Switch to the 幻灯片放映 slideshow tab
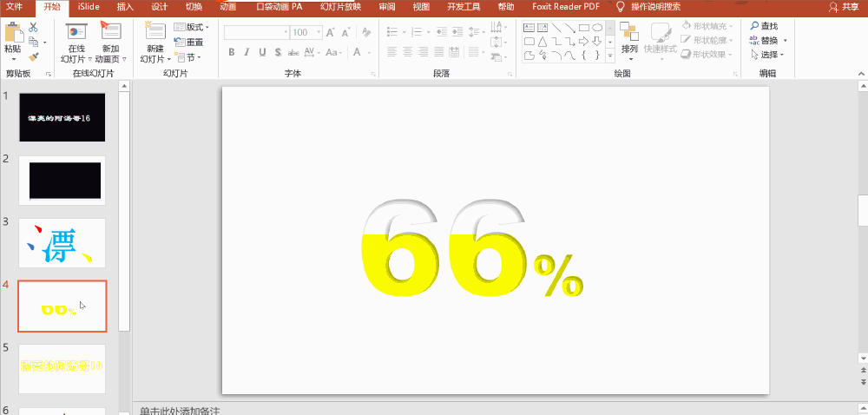The width and height of the screenshot is (868, 415). (340, 7)
